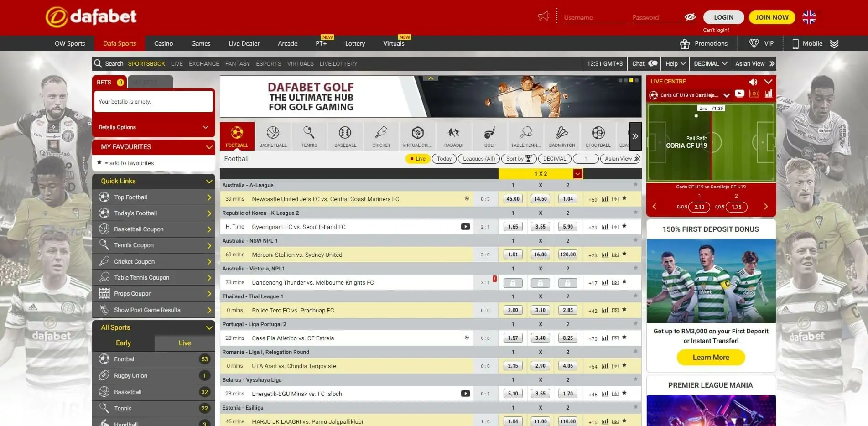Mute the Live Centre audio
This screenshot has height=426, width=868.
(753, 82)
